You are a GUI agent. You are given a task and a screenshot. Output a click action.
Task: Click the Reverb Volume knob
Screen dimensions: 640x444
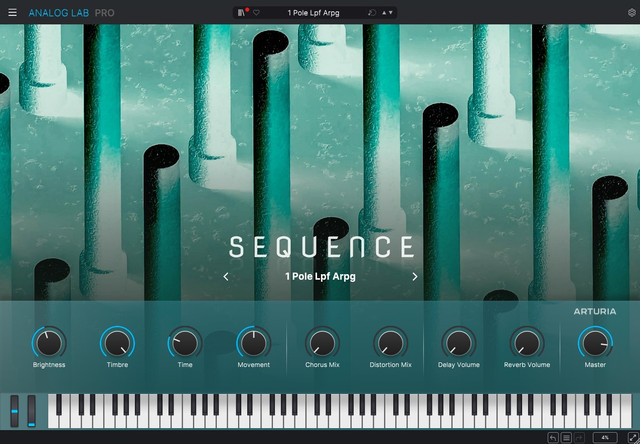pyautogui.click(x=527, y=343)
